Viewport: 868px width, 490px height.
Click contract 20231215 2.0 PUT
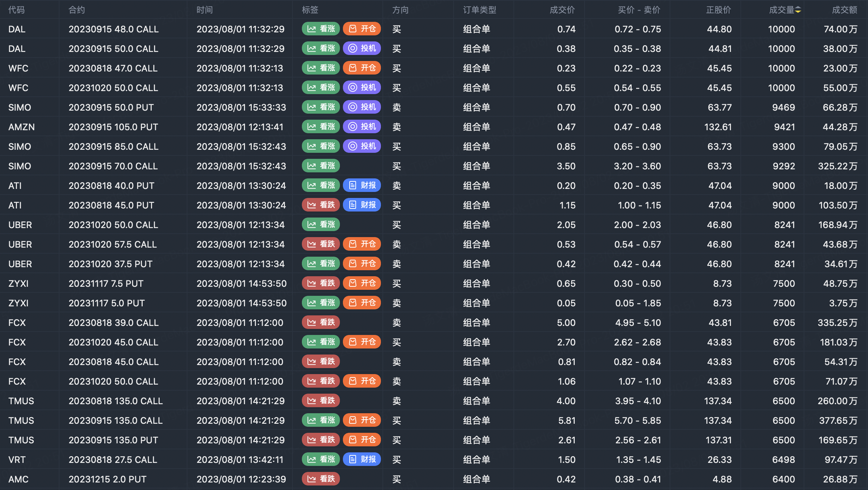click(x=107, y=479)
